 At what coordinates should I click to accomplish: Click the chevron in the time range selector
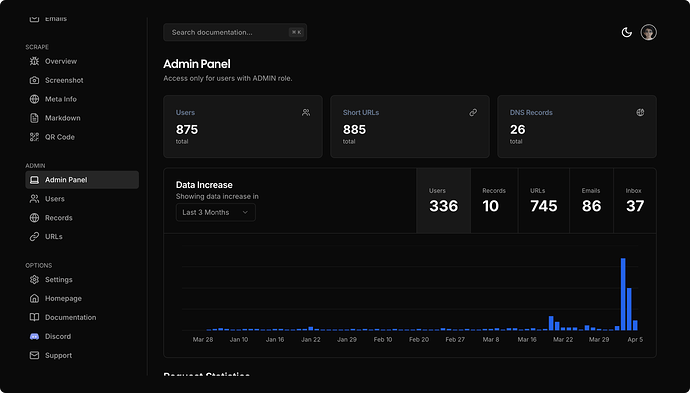(x=245, y=212)
